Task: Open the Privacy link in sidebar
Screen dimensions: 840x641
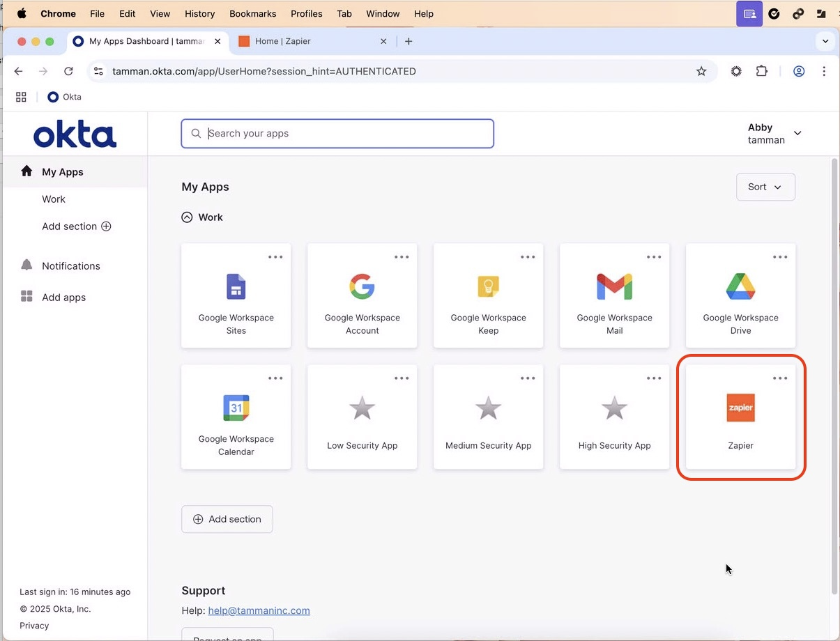Action: point(34,626)
